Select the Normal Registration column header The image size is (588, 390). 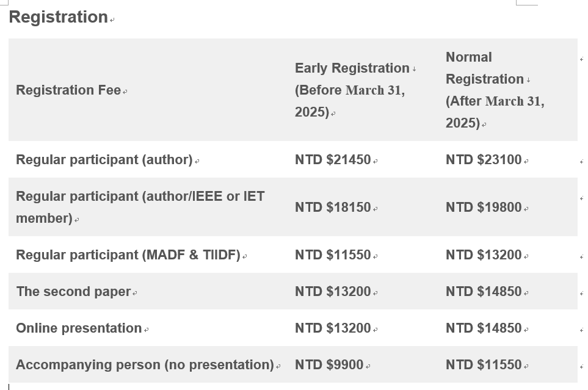click(495, 90)
